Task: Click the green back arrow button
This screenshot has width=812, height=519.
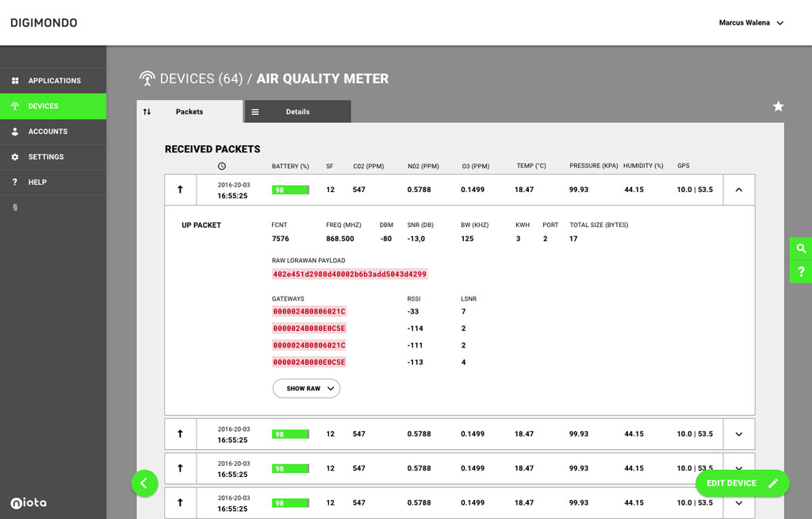Action: (x=144, y=483)
